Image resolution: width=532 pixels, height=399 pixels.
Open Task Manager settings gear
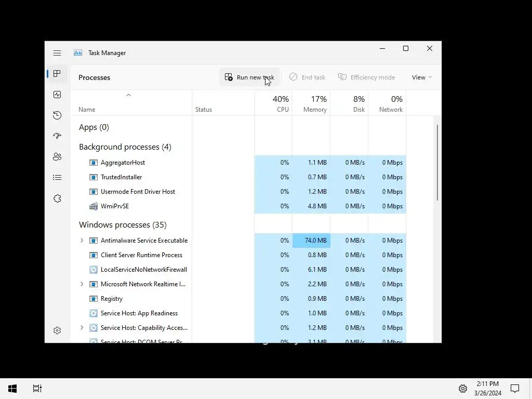(57, 330)
